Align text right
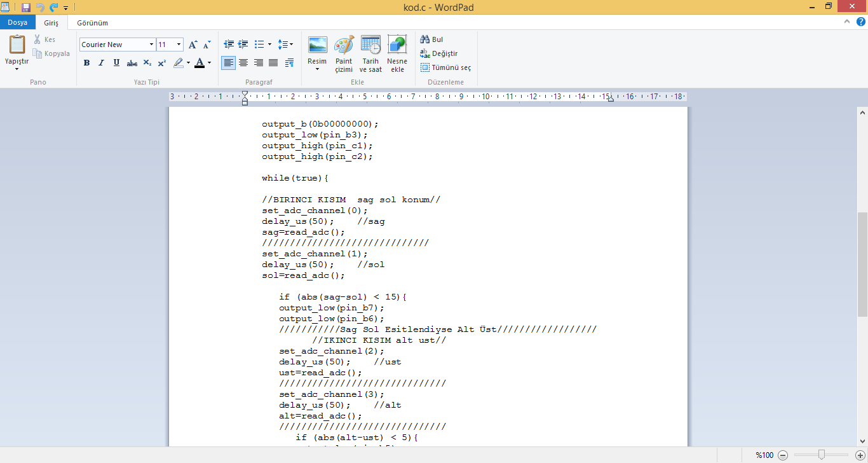Image resolution: width=868 pixels, height=463 pixels. [x=259, y=63]
